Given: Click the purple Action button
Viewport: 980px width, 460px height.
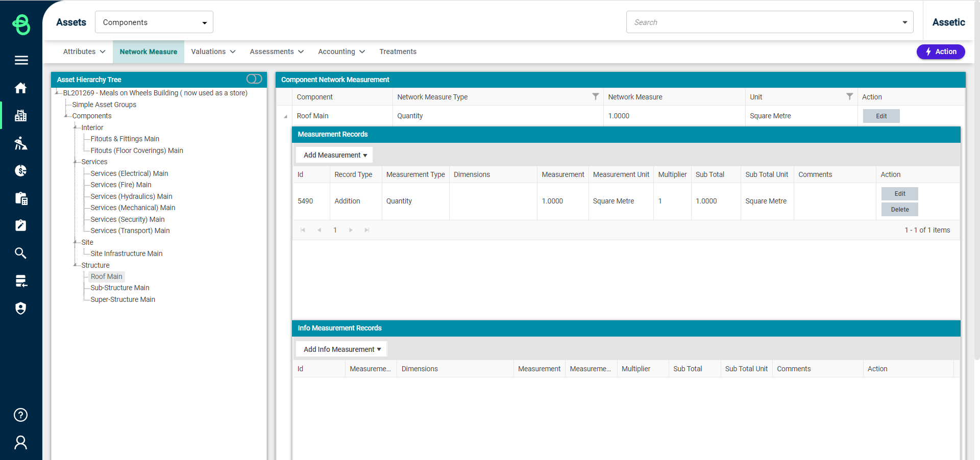Looking at the screenshot, I should pyautogui.click(x=940, y=52).
